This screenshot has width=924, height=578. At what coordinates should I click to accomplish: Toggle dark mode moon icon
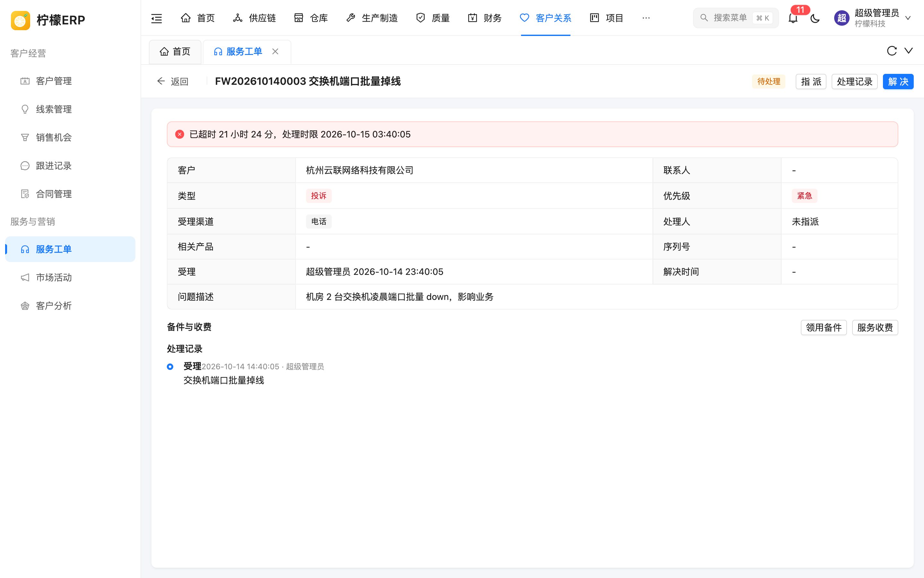pos(815,18)
